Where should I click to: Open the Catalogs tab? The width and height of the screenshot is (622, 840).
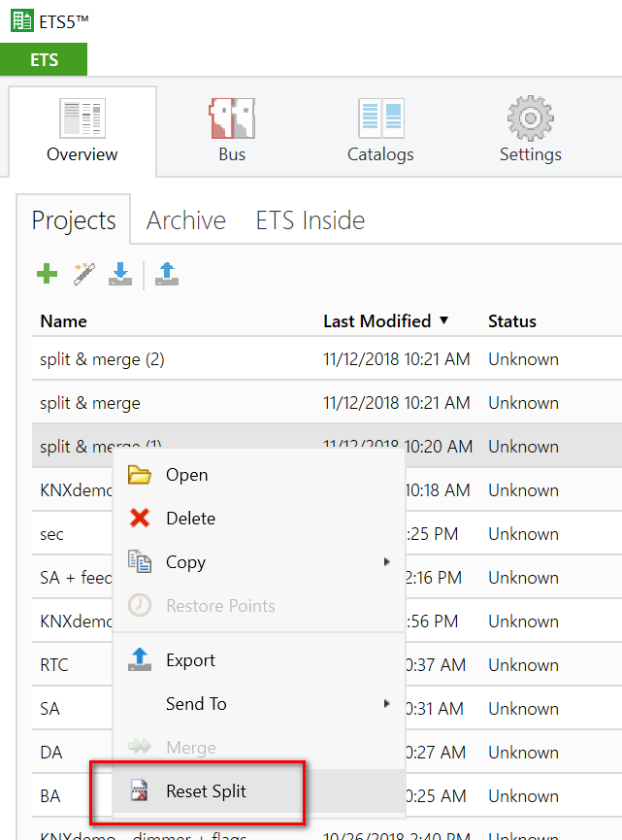pos(380,131)
